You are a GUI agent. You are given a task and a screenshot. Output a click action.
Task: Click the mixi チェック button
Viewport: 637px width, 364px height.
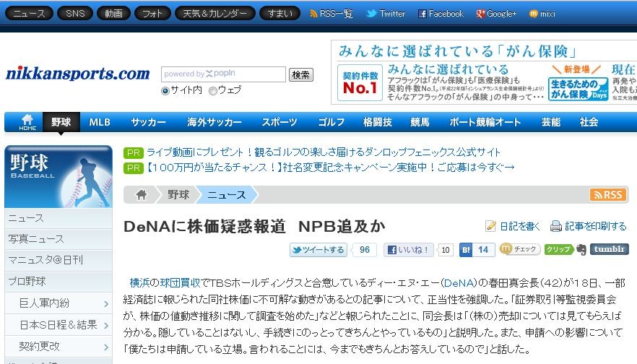point(519,249)
